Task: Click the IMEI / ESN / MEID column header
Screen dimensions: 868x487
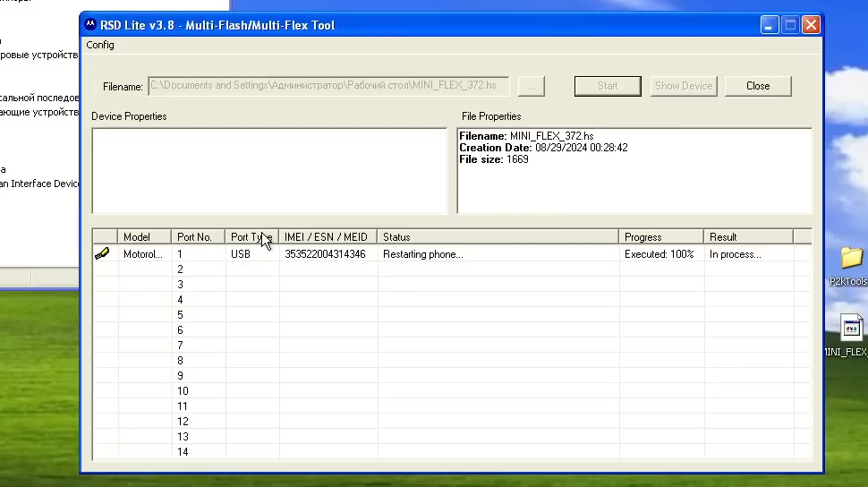Action: (x=328, y=237)
